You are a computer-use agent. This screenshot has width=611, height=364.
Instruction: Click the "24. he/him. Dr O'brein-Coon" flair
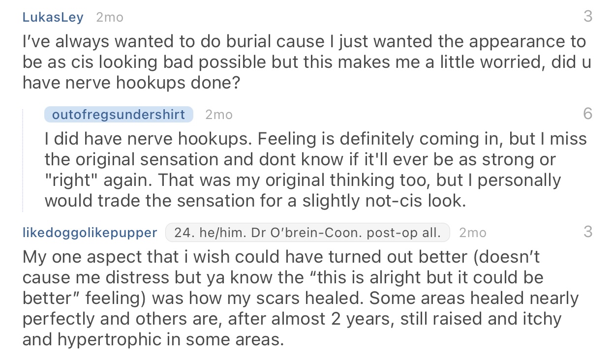pyautogui.click(x=307, y=232)
